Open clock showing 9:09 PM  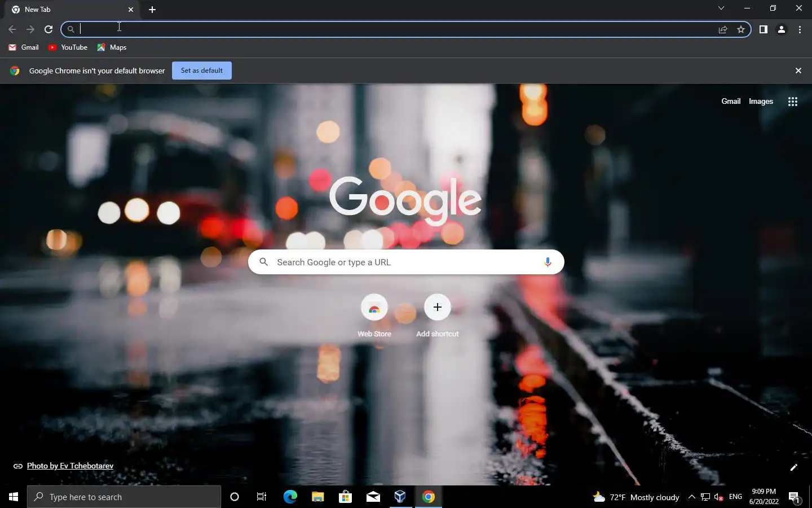pyautogui.click(x=764, y=497)
